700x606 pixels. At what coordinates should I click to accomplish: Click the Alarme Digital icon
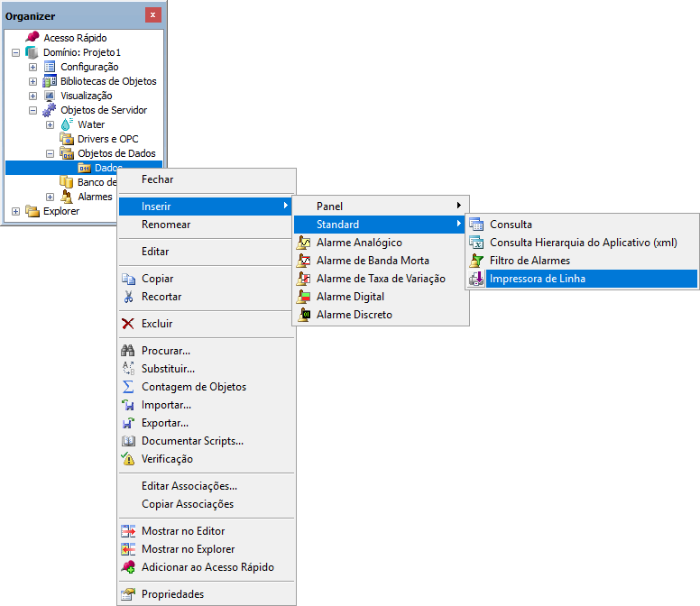tap(306, 297)
